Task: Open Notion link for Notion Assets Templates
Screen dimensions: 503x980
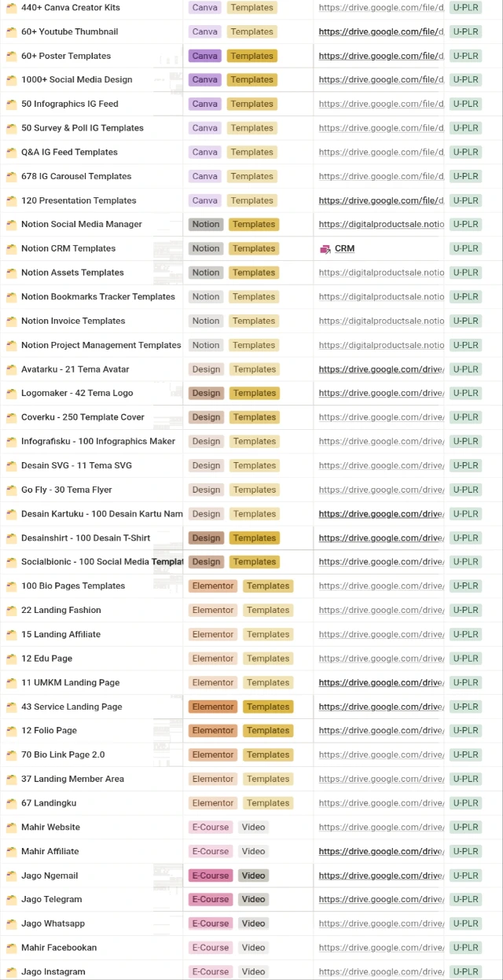Action: pyautogui.click(x=381, y=273)
